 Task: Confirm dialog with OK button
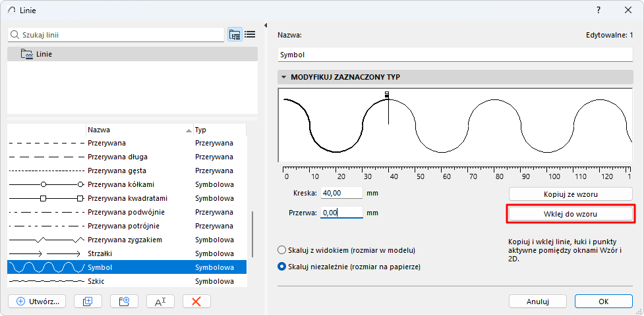[603, 302]
